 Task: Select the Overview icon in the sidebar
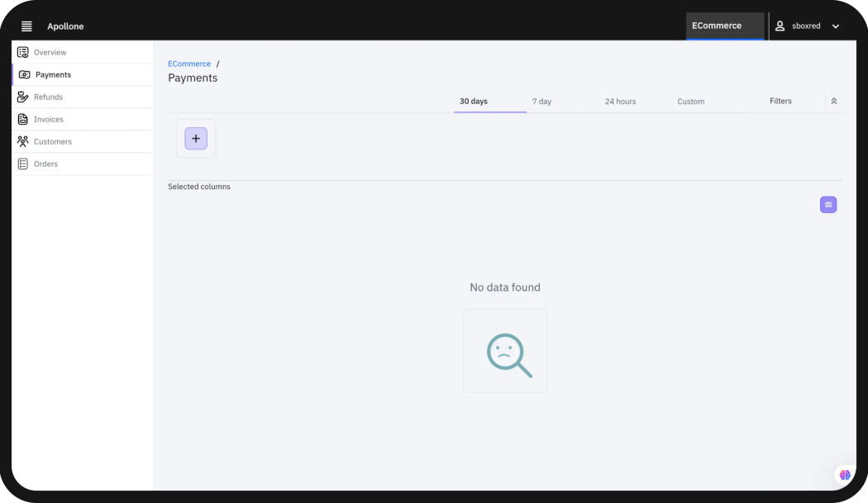pyautogui.click(x=22, y=52)
